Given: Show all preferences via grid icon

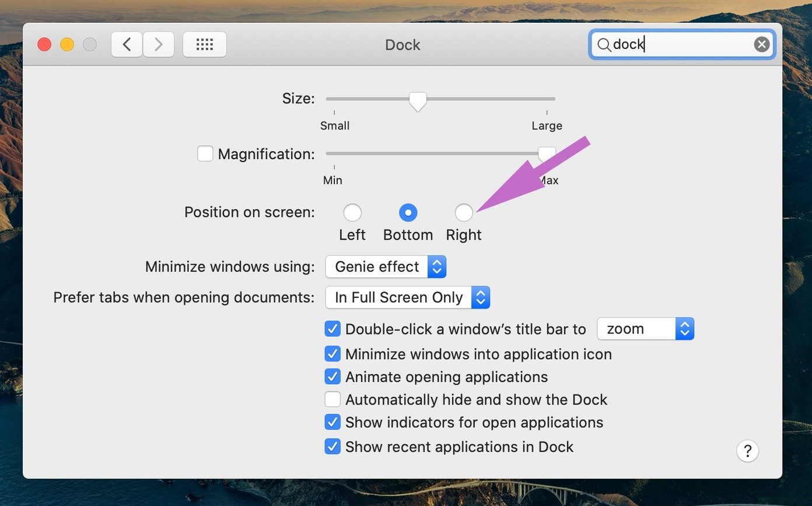Looking at the screenshot, I should click(x=205, y=44).
